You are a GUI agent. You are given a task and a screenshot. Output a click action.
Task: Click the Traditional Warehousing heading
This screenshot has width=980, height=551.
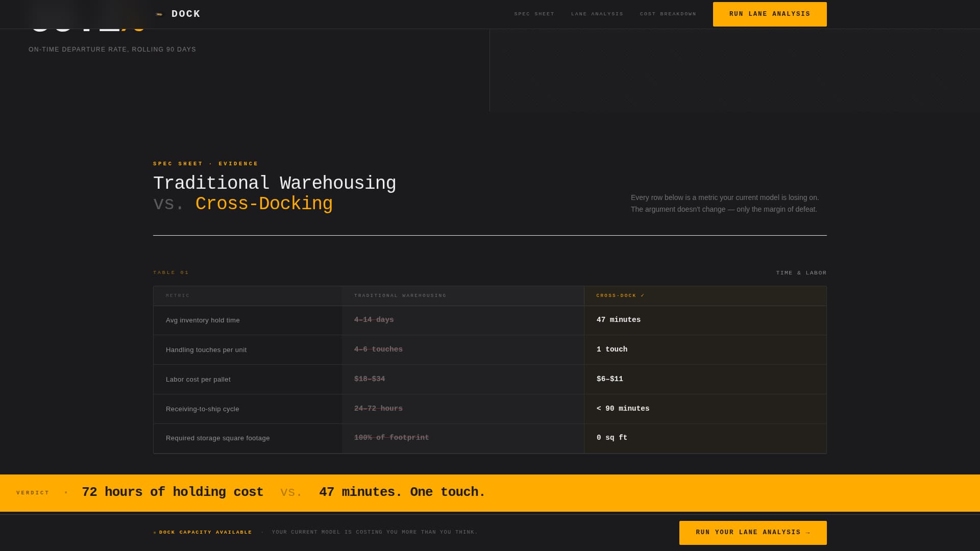274,184
